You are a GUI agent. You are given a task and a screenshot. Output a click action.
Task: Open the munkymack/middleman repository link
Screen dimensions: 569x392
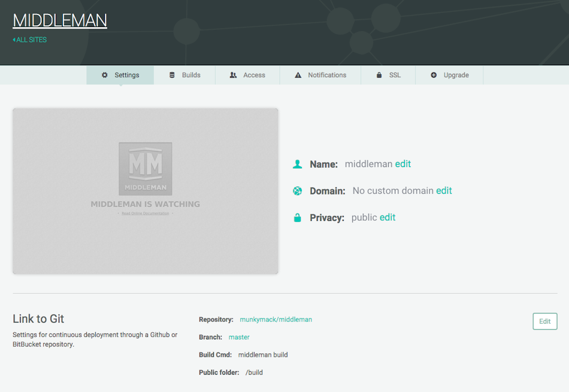tap(276, 320)
